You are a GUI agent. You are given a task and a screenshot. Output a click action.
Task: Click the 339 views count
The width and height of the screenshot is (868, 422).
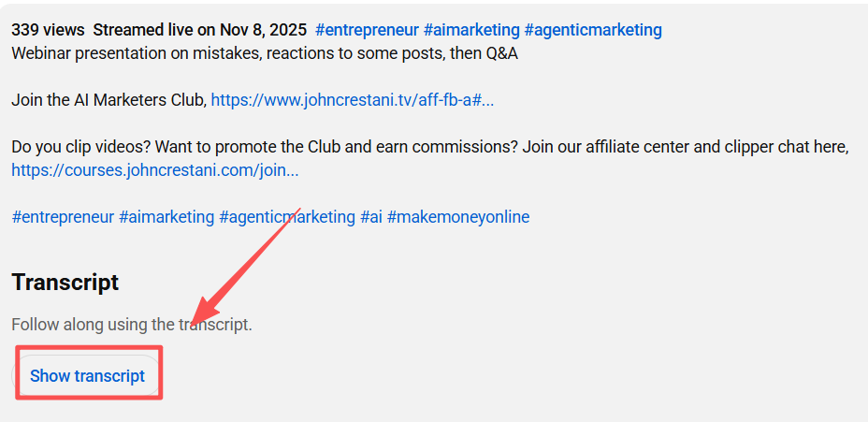pos(47,30)
